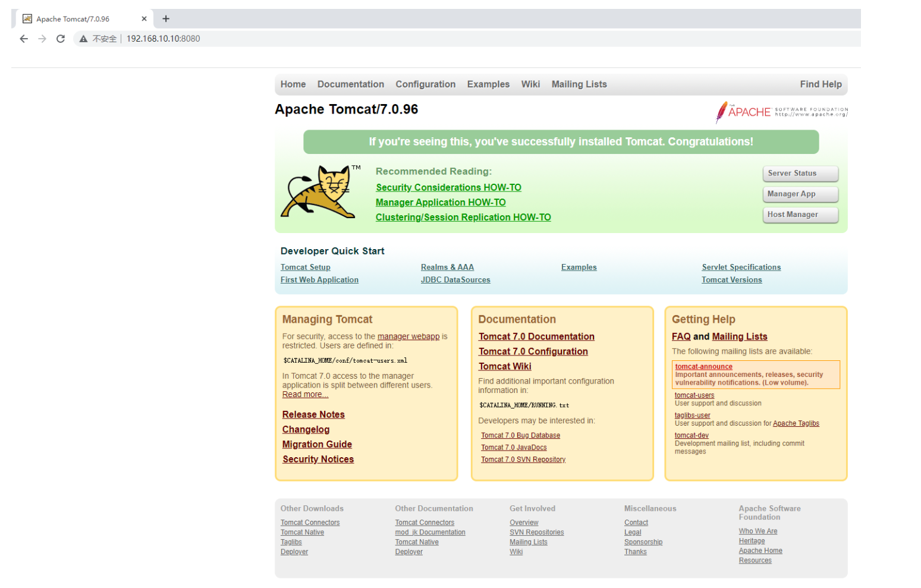Open the Apache Taglibs link
Screen dimensions: 921x588
796,424
